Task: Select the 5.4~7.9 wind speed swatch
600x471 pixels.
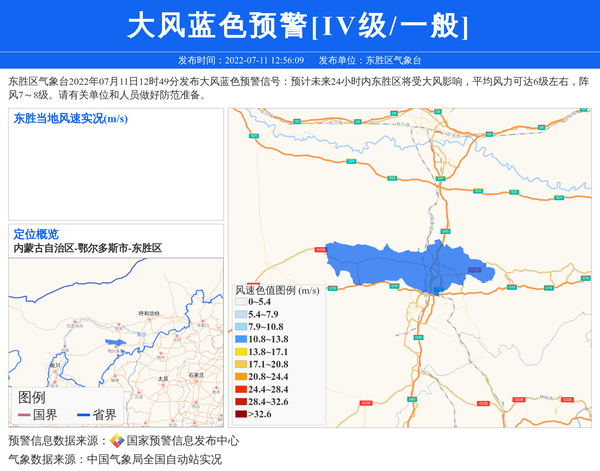Action: click(x=240, y=315)
